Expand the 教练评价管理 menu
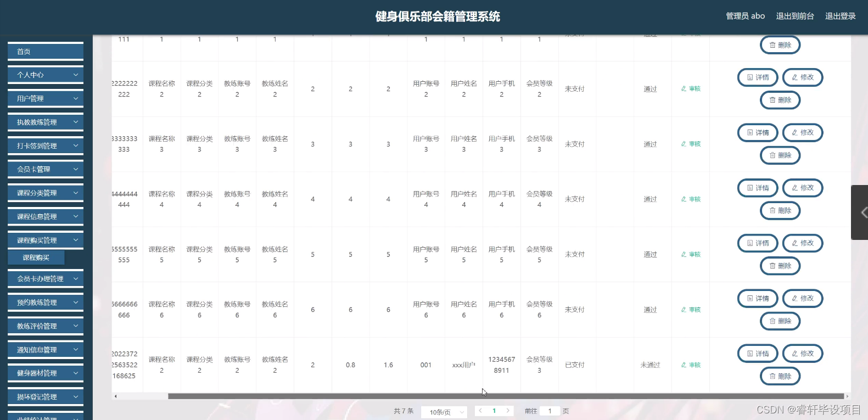 pyautogui.click(x=46, y=326)
